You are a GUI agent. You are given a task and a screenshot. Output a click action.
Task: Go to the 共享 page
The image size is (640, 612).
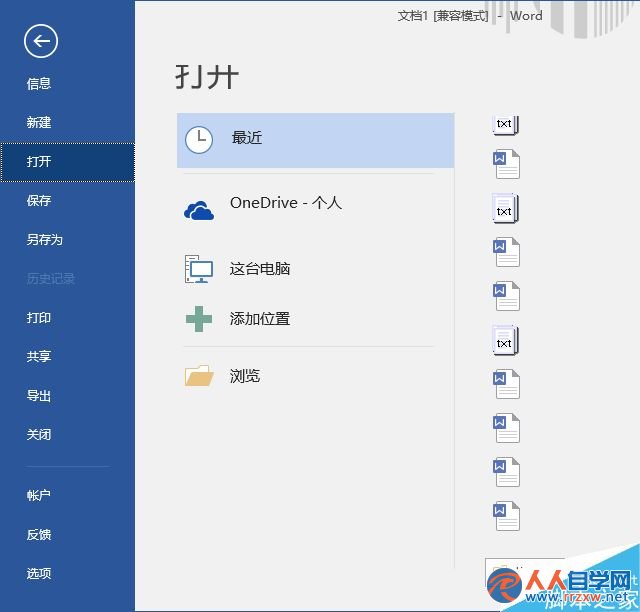coord(39,356)
